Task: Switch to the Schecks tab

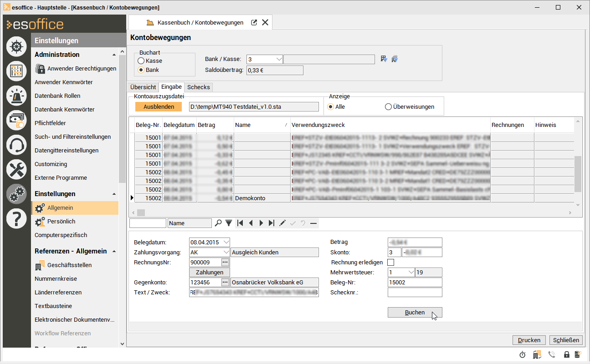Action: pyautogui.click(x=199, y=87)
